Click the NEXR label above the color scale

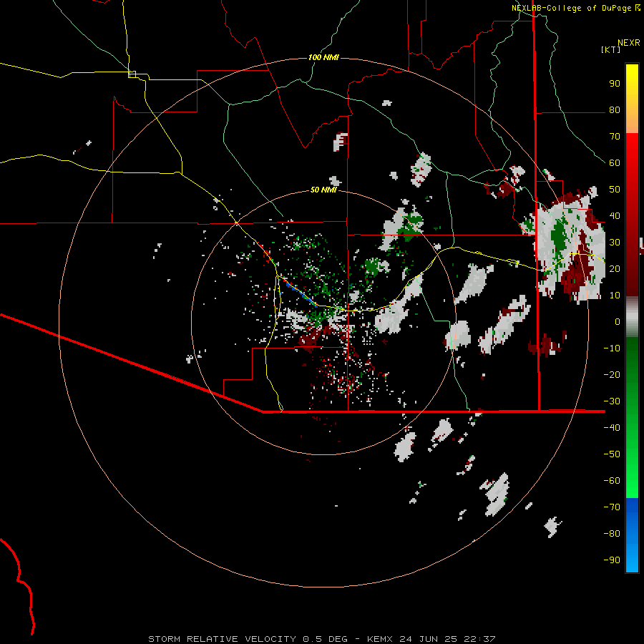tap(629, 43)
